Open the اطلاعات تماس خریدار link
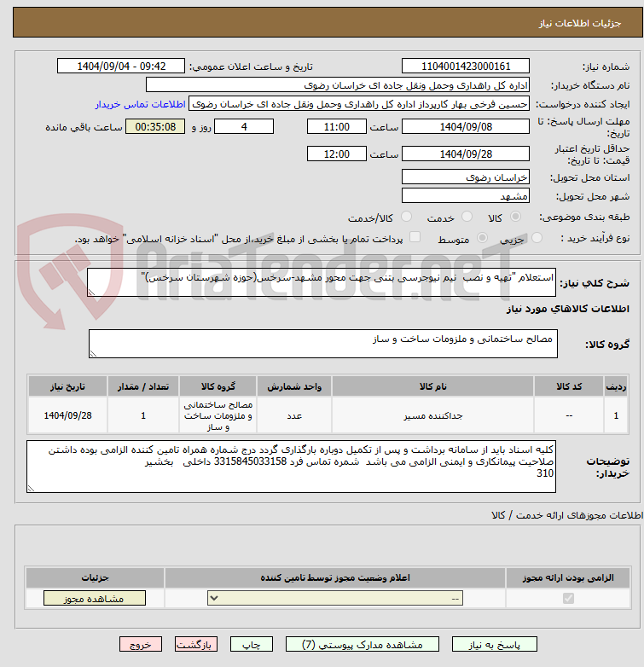 141,104
